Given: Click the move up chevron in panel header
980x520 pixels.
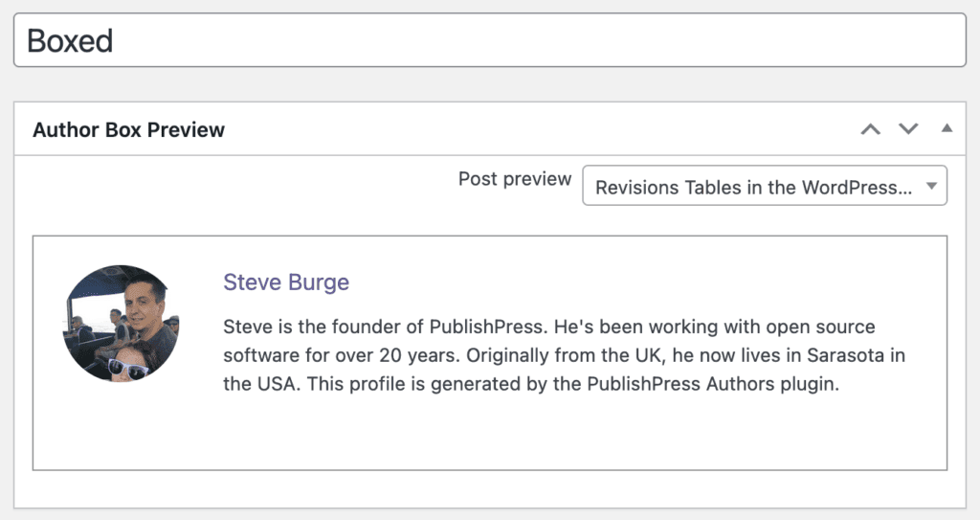Looking at the screenshot, I should tap(870, 129).
